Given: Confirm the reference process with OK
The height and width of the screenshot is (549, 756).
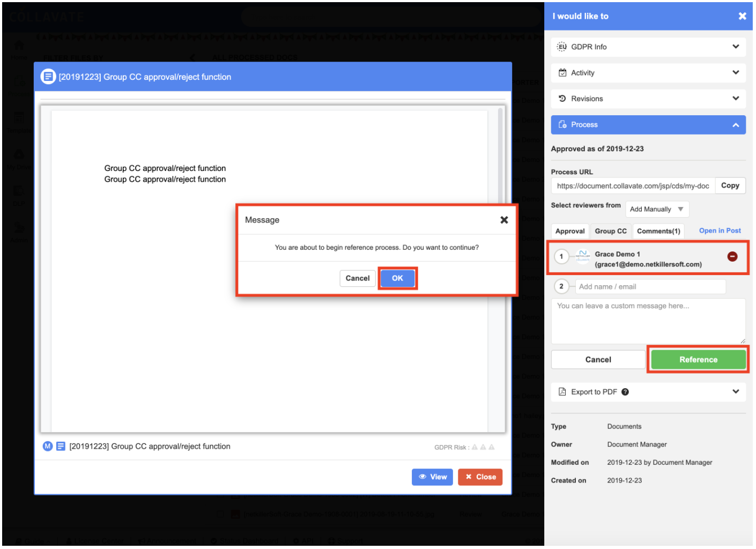Looking at the screenshot, I should [397, 278].
